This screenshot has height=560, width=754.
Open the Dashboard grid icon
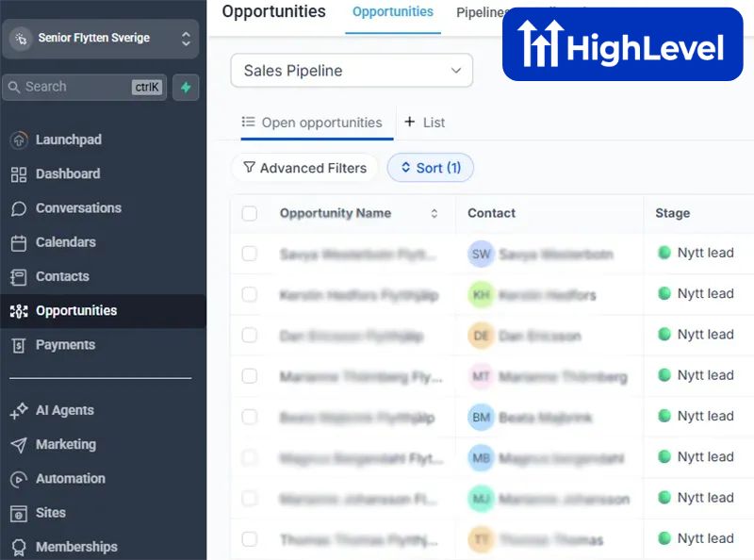[19, 174]
